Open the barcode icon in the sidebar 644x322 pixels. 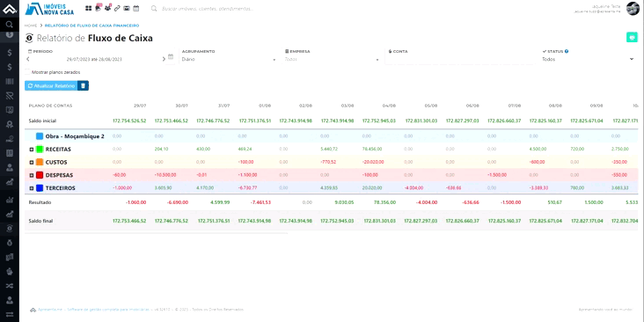10,81
